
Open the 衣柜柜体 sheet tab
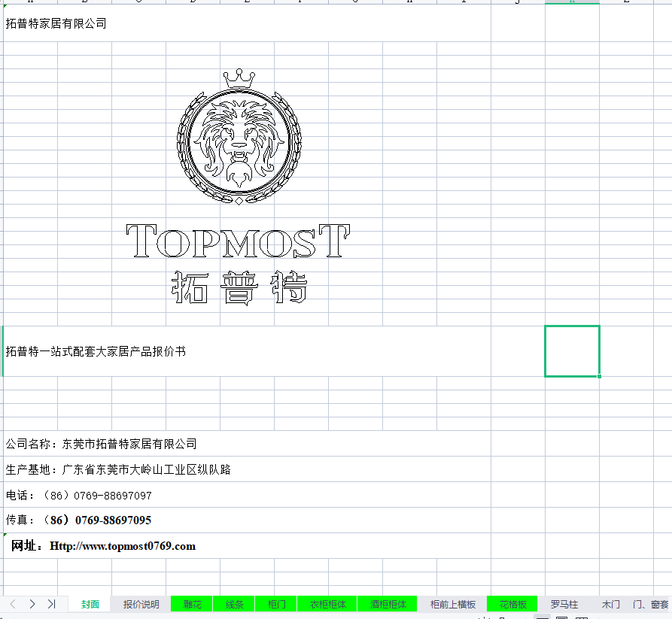click(x=328, y=604)
